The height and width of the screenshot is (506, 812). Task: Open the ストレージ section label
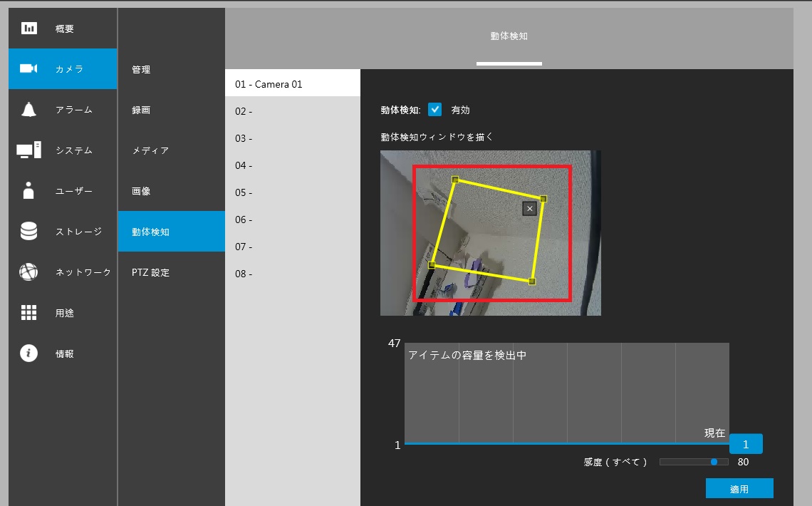(79, 232)
